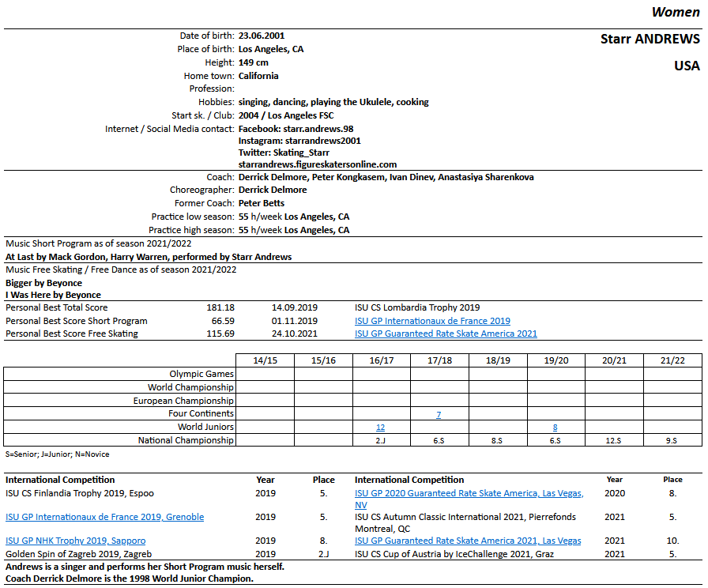708x588 pixels.
Task: Select 'Bigger by Beyonce' music line
Action: point(43,283)
